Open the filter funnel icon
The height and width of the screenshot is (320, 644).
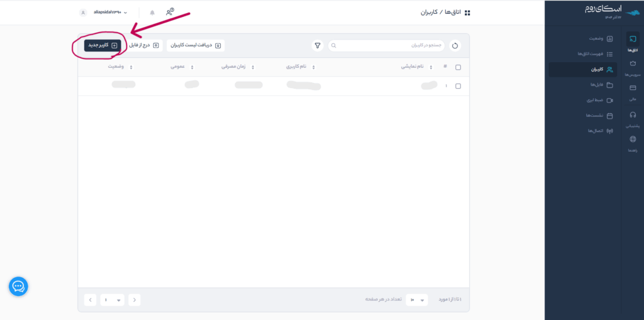tap(318, 46)
